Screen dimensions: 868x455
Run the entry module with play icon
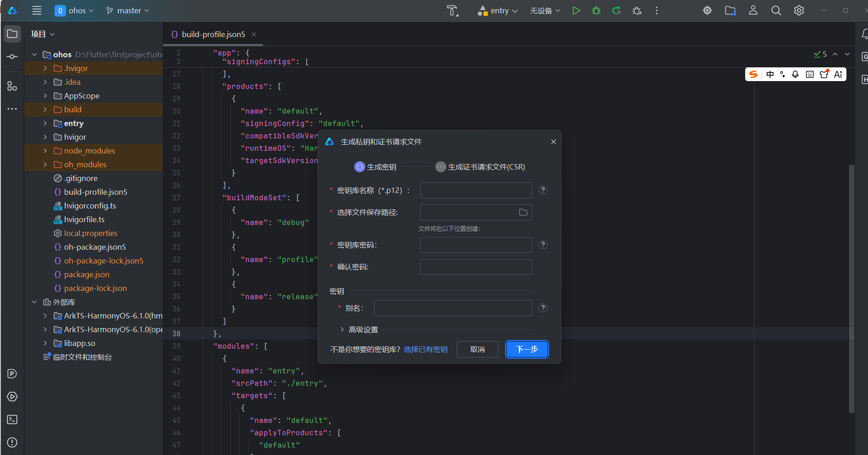point(576,11)
